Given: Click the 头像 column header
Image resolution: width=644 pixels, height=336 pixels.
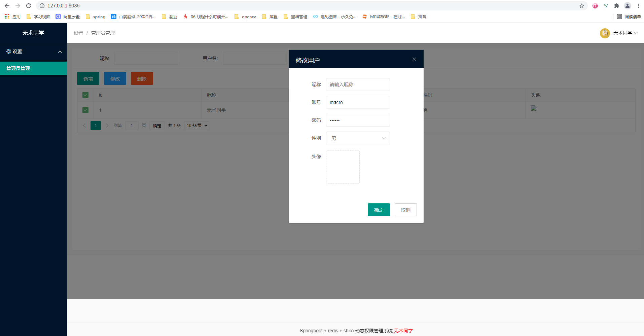Looking at the screenshot, I should (x=536, y=95).
